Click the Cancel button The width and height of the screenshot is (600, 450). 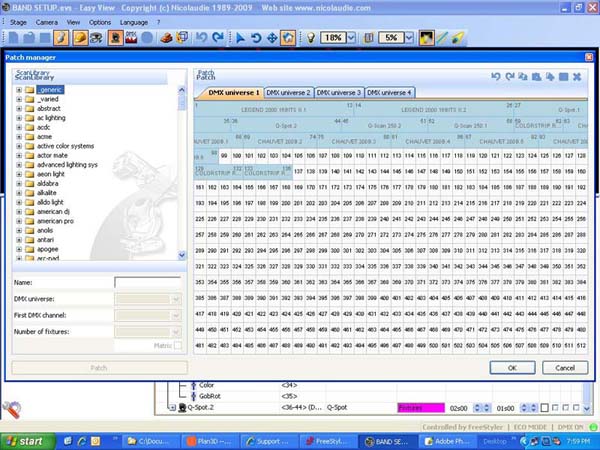[565, 368]
